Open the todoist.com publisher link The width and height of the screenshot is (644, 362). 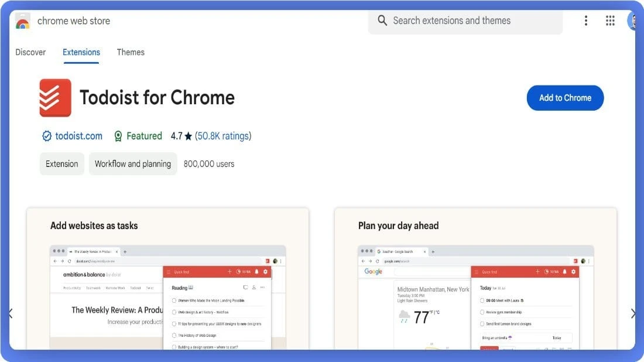coord(79,136)
